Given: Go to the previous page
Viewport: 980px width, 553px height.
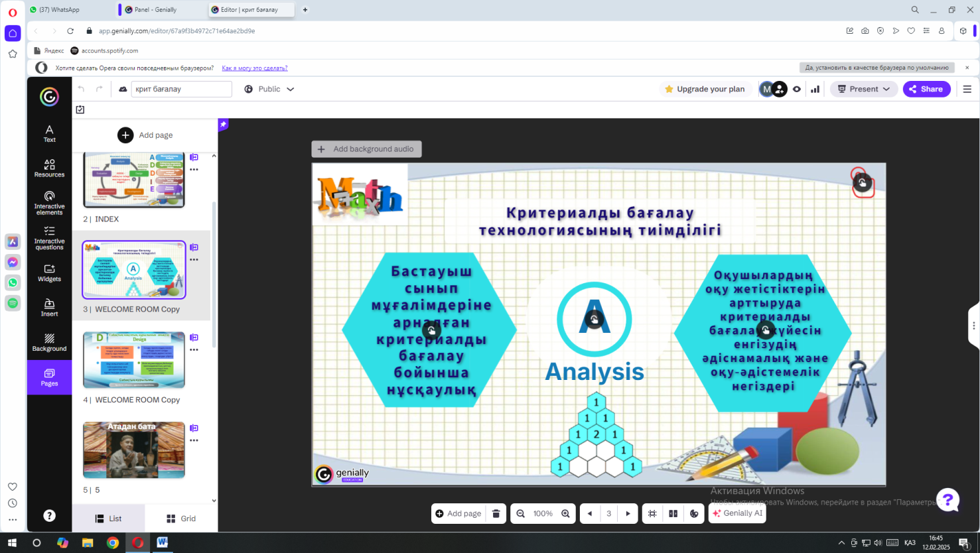Looking at the screenshot, I should pos(590,513).
